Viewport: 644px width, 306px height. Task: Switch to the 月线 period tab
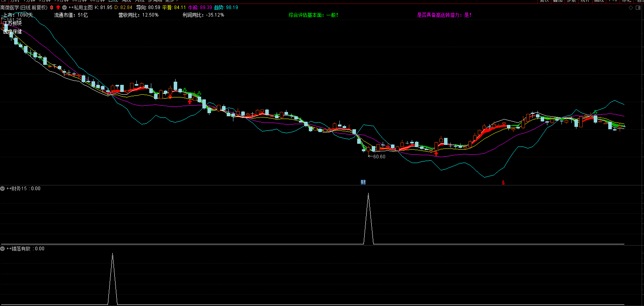[139, 1]
